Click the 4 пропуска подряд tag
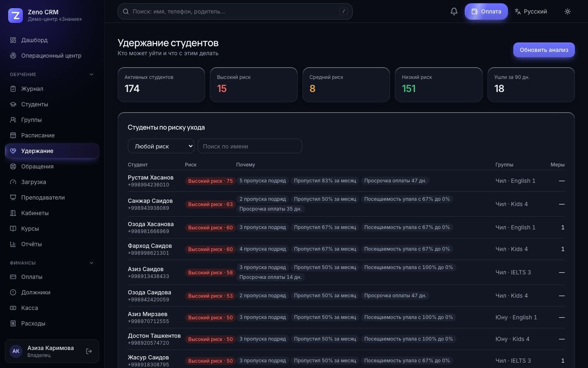Viewport: 588px width, 368px height. (263, 249)
